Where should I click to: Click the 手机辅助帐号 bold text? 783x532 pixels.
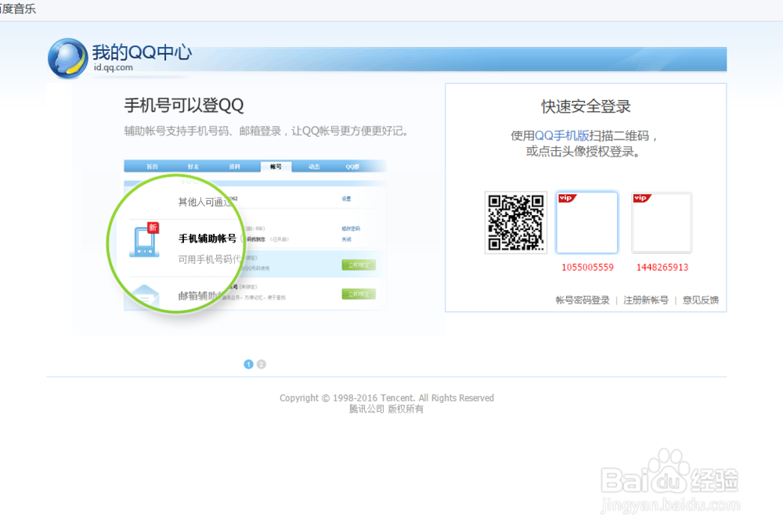(x=207, y=239)
